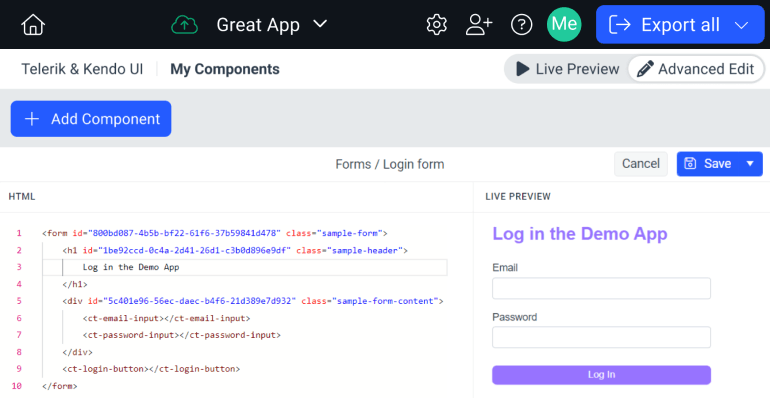This screenshot has width=770, height=399.
Task: Click the Email input field in preview
Action: [601, 288]
